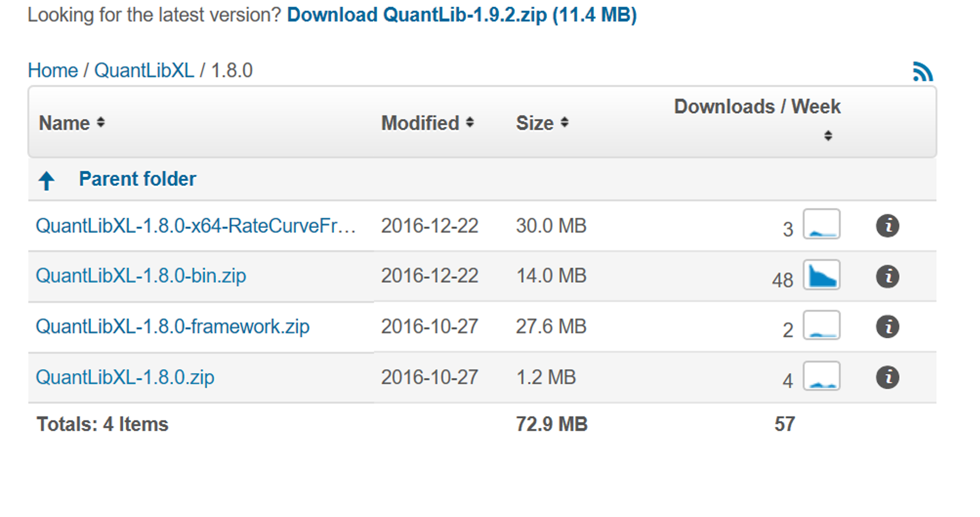Open info icon for QuantLibXL-1.8.0-bin.zip
This screenshot has height=517, width=980.
pos(887,276)
